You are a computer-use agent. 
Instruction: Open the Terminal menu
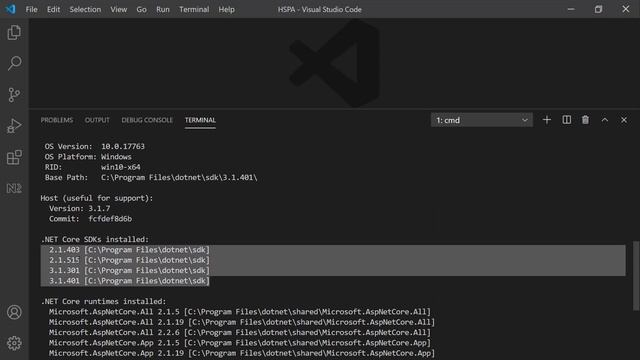(194, 9)
